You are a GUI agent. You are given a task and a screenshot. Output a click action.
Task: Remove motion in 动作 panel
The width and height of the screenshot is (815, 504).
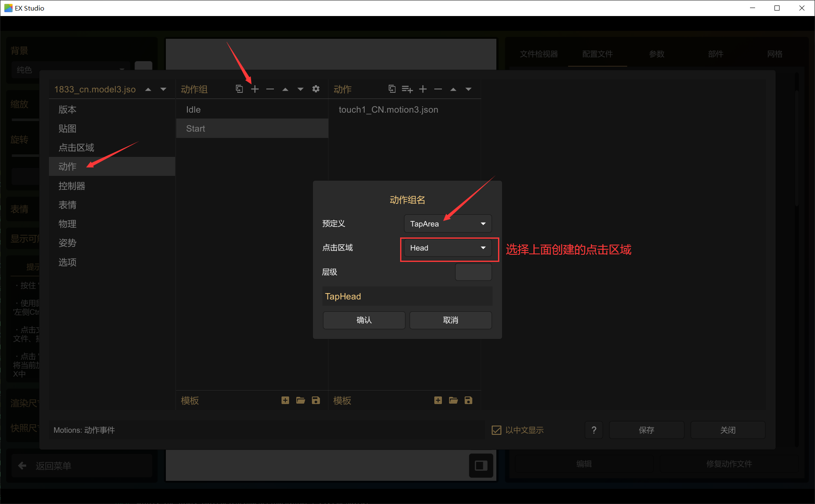[438, 89]
